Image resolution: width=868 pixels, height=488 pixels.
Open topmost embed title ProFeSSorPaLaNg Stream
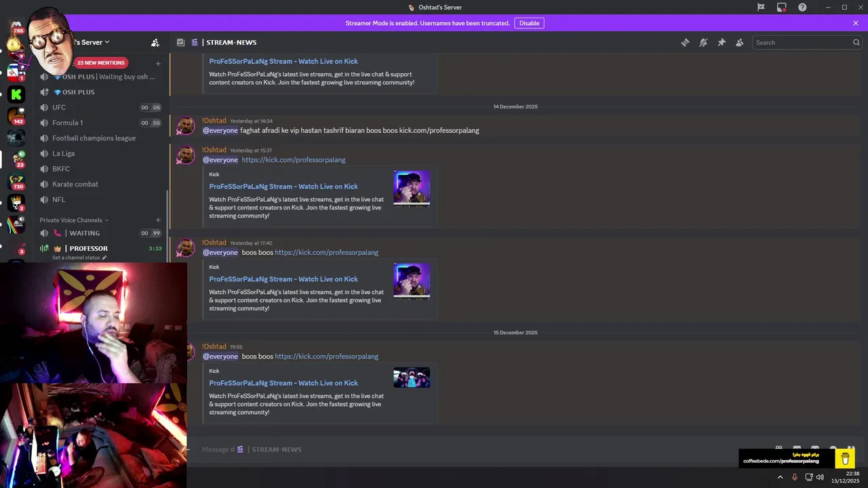coord(283,61)
